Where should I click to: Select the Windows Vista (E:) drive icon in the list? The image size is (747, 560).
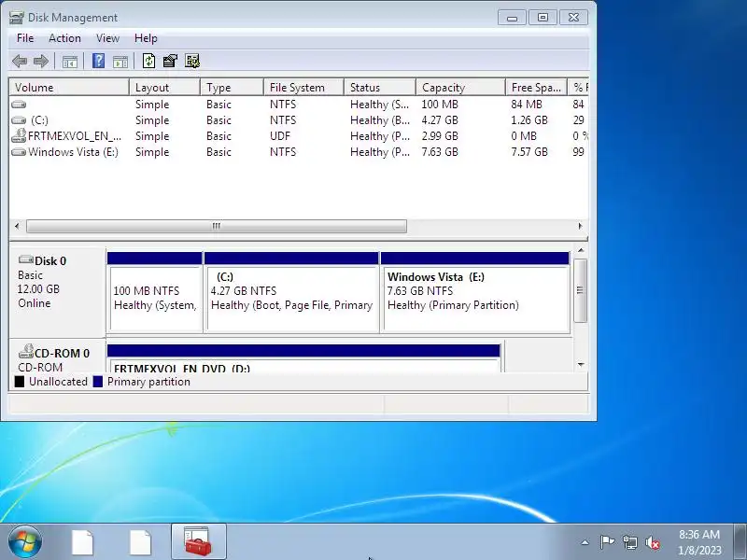pos(19,152)
